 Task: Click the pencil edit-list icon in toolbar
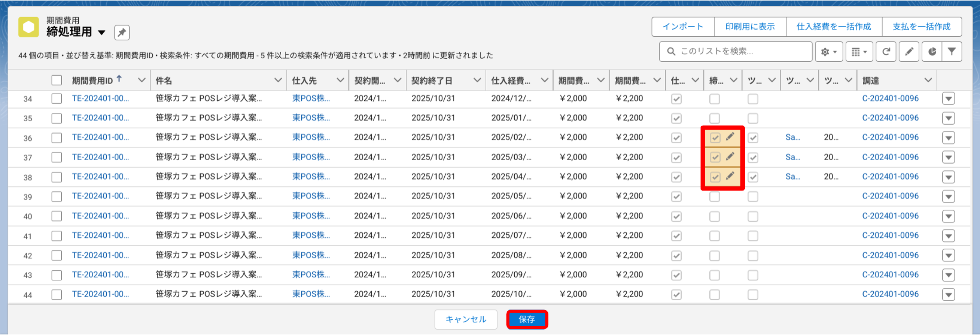[909, 52]
